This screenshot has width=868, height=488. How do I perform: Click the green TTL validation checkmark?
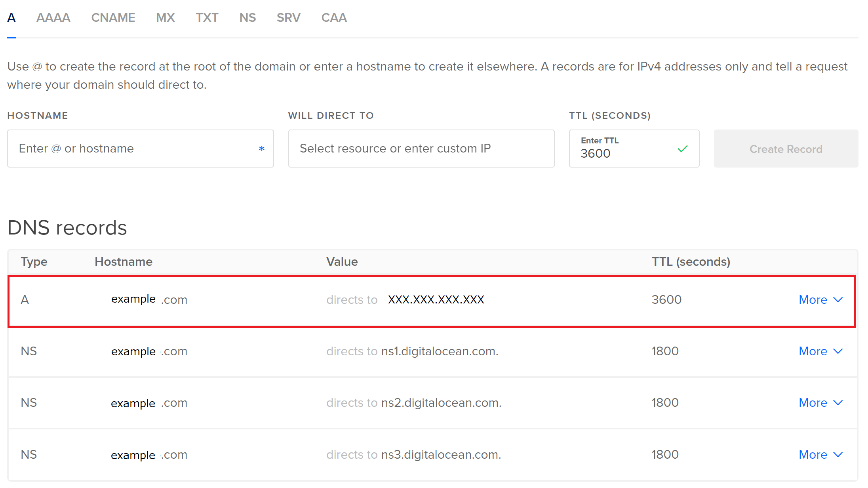(x=683, y=149)
